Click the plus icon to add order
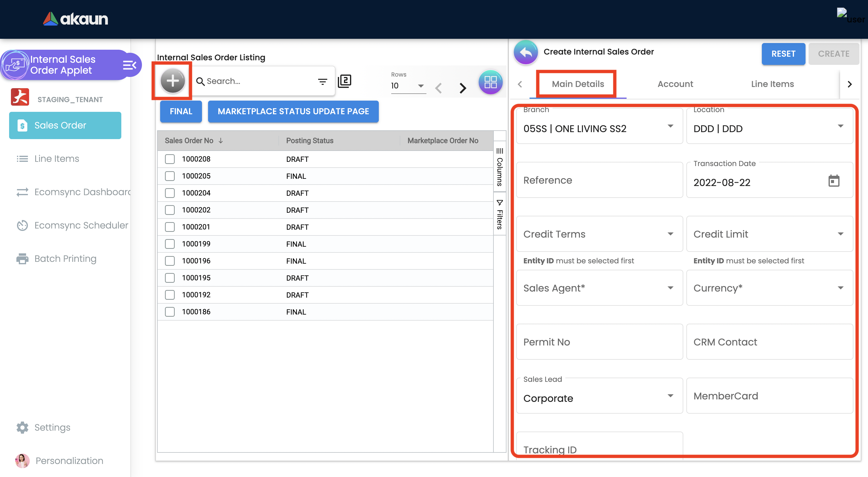The image size is (868, 477). click(173, 81)
